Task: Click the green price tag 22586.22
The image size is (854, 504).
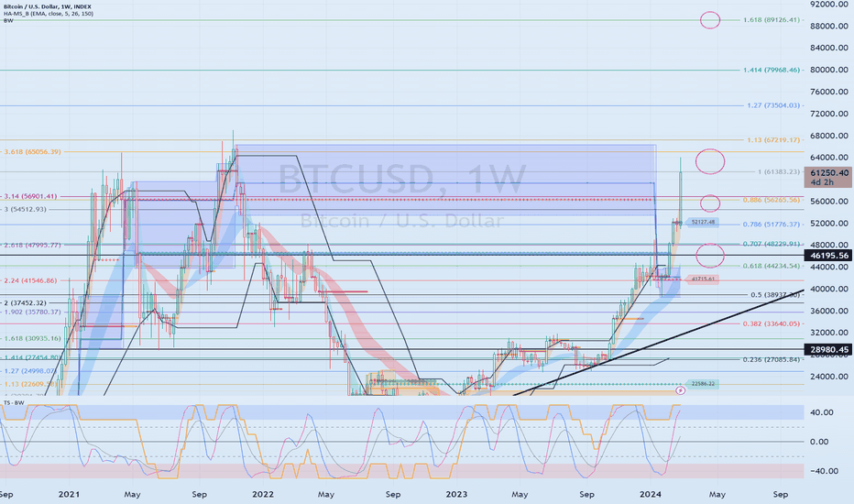Action: click(703, 384)
